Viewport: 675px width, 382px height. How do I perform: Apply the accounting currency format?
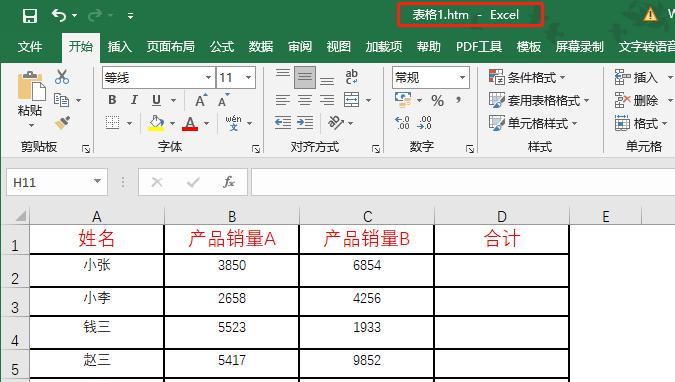coord(403,100)
